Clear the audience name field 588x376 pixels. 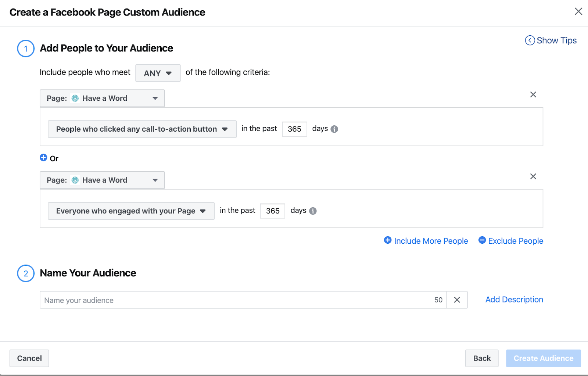coord(457,300)
